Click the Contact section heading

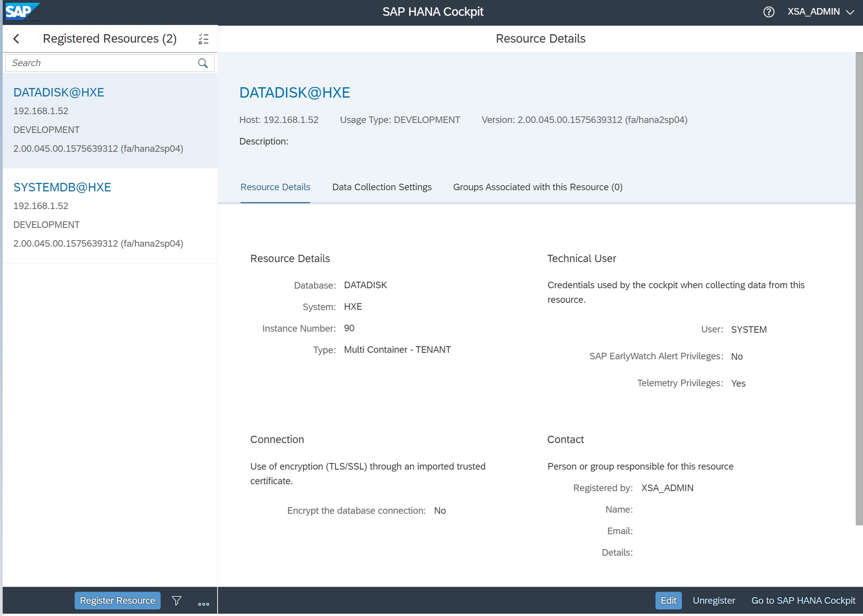[565, 440]
